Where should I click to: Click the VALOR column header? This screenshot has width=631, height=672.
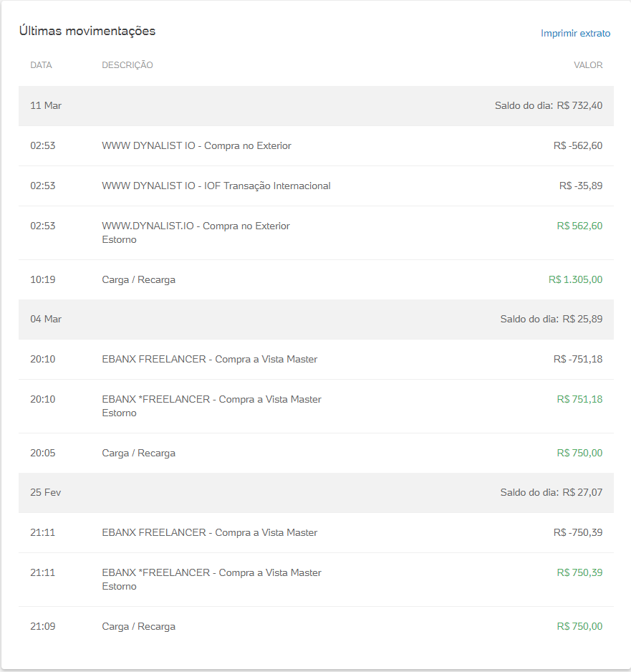pos(588,65)
